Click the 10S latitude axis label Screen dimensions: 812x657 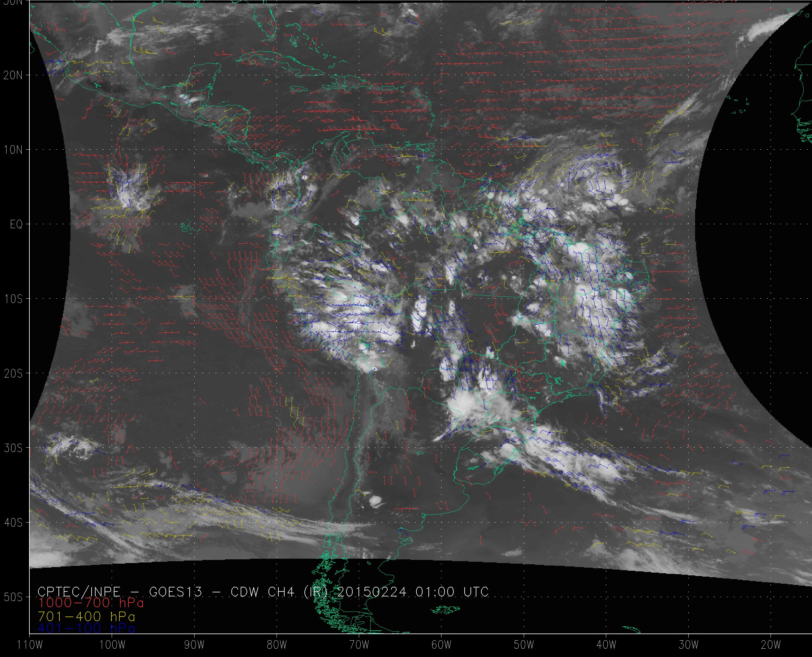coord(13,299)
